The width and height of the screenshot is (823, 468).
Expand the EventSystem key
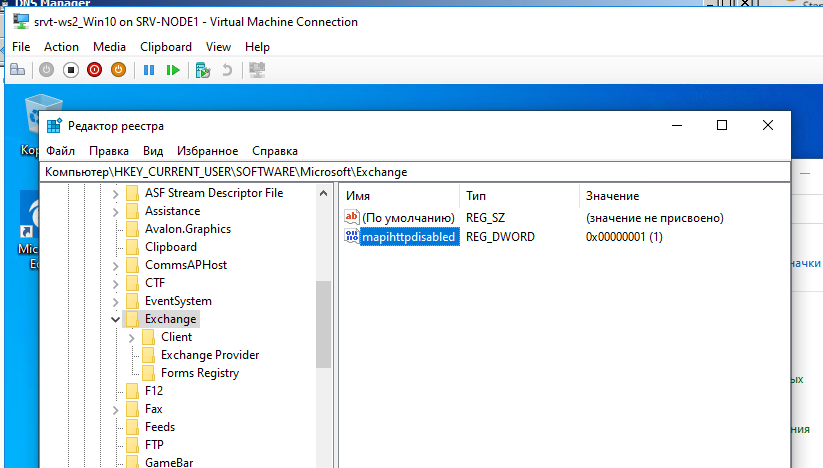[115, 302]
